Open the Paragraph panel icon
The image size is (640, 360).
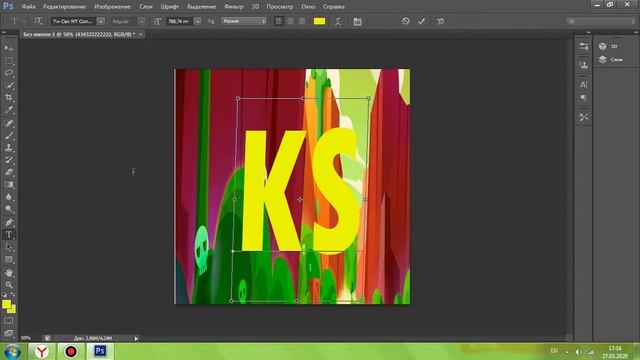pos(584,98)
